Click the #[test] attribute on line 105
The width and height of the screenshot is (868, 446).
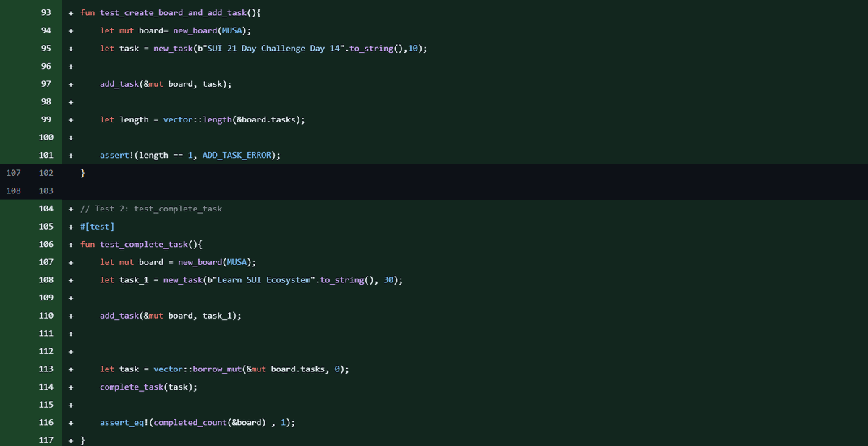[95, 226]
